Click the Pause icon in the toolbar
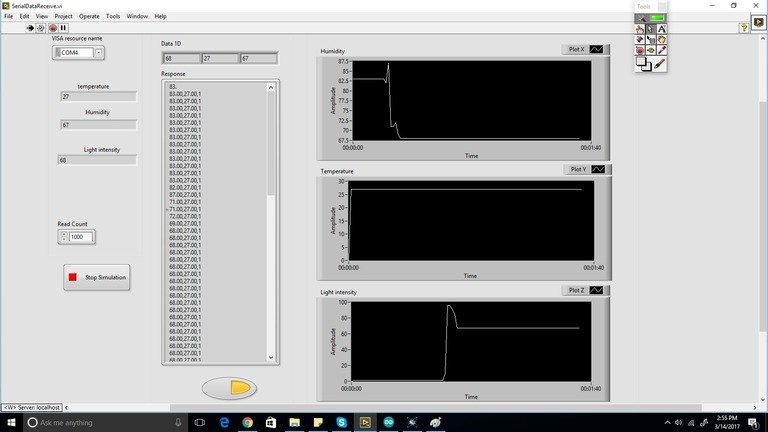Screen dimensions: 768x432 pos(63,28)
